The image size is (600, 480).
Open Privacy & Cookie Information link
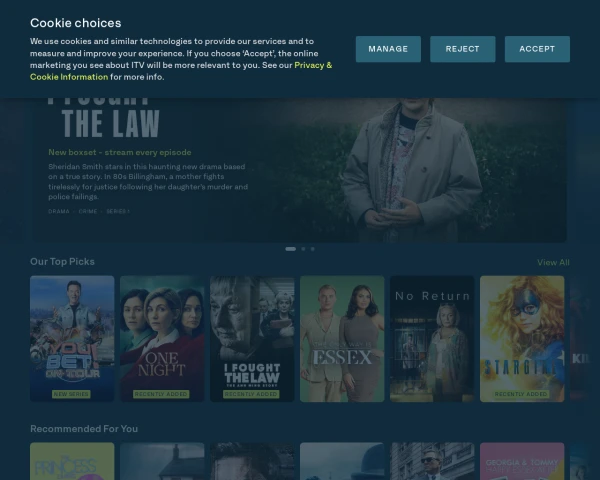click(181, 71)
